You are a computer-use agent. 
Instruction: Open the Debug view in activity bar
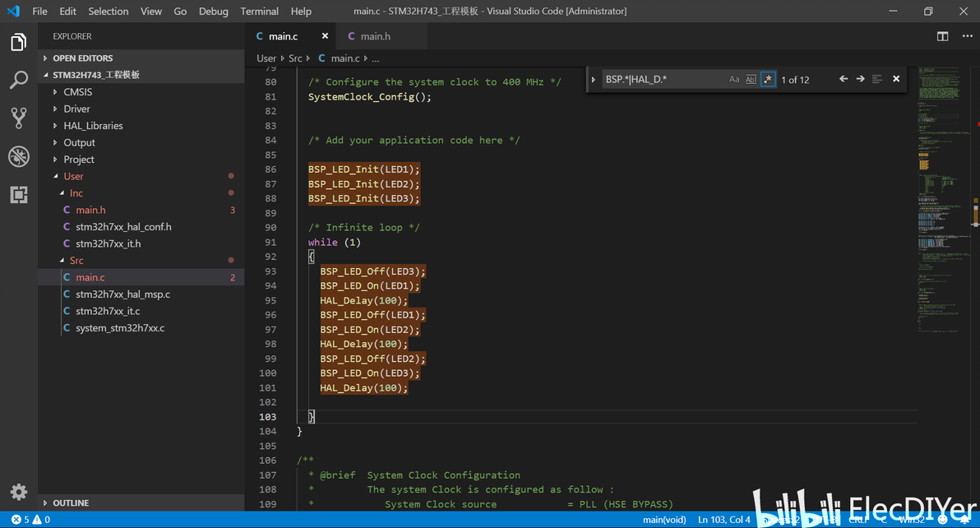pyautogui.click(x=18, y=156)
